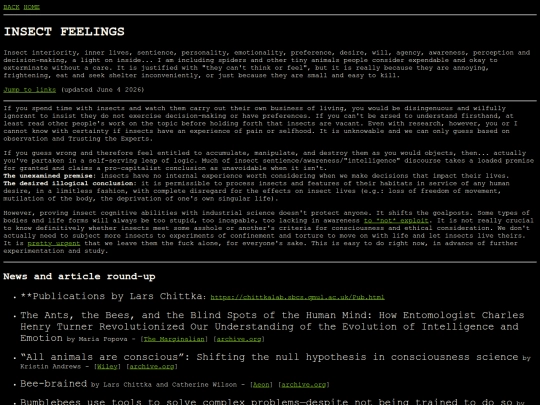Viewport: 540px width, 405px height.
Task: Click 'Bee-brained' article title
Action: pos(54,384)
